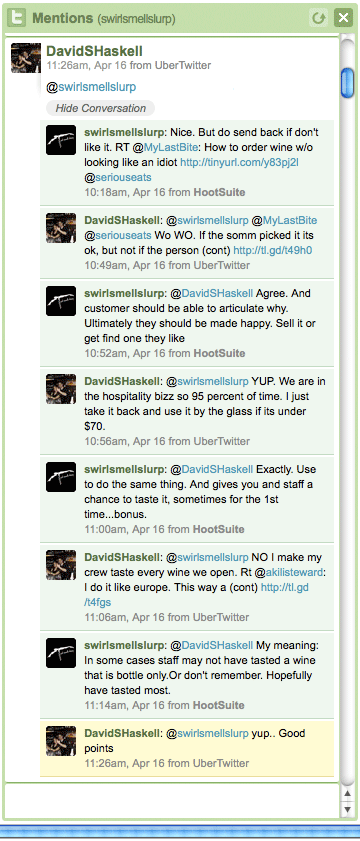
Task: Click swirlsmellslurp avatar on 10:52am tweet
Action: pyautogui.click(x=61, y=301)
